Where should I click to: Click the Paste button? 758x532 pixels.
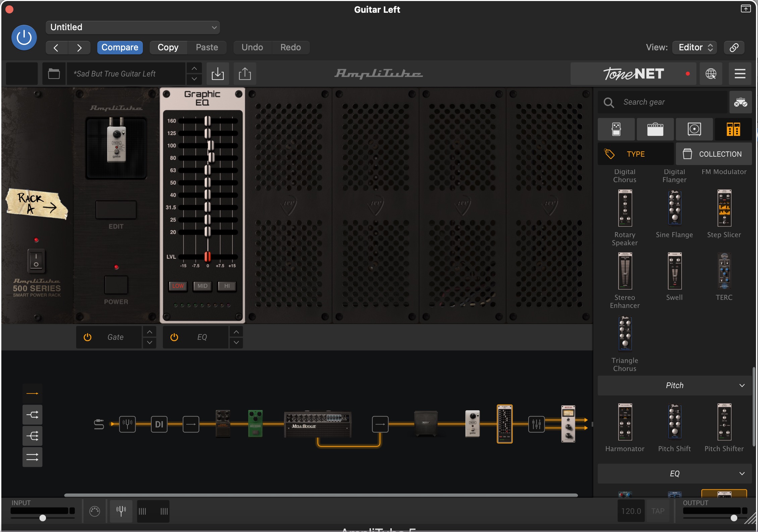(x=207, y=48)
